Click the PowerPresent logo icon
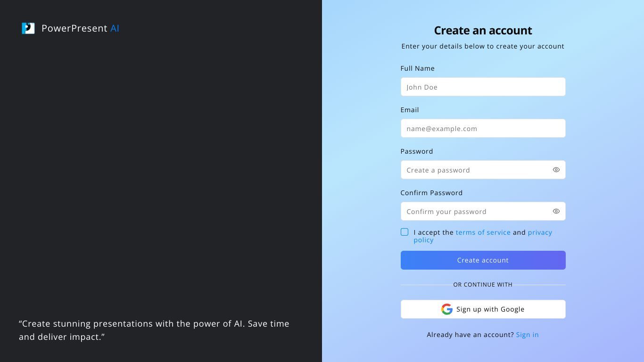 pos(28,28)
